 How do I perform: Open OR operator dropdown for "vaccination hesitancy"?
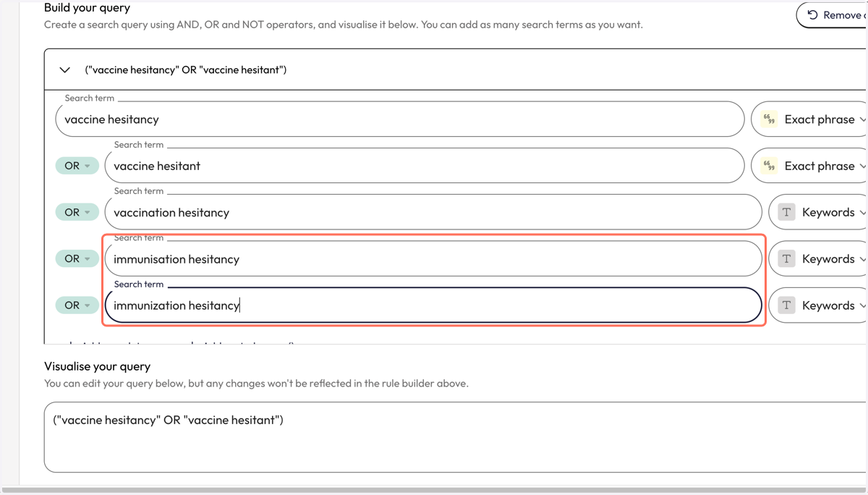click(x=77, y=213)
